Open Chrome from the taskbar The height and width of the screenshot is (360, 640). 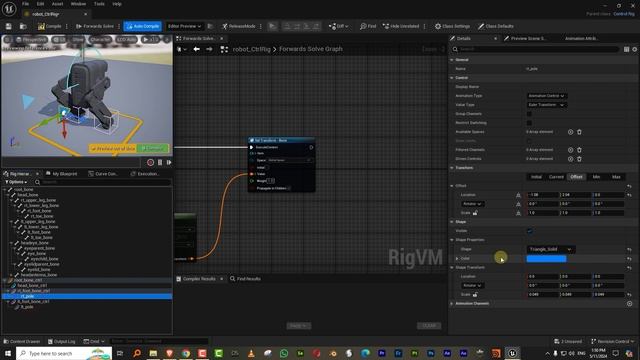point(186,353)
